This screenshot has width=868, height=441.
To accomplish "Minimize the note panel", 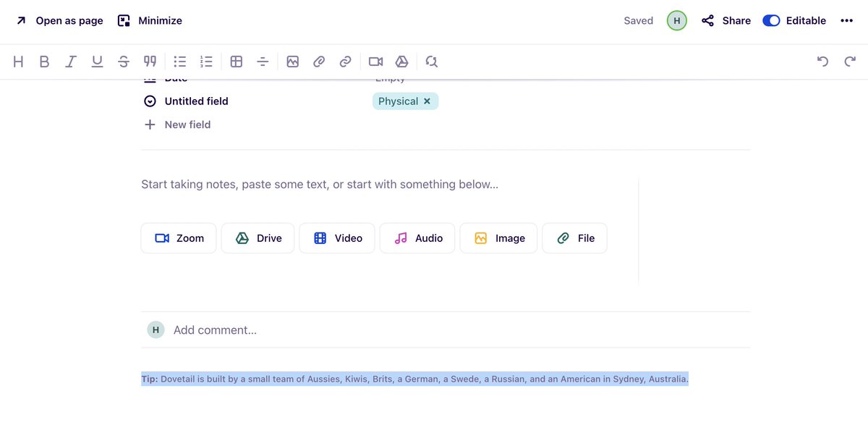I will coord(150,21).
